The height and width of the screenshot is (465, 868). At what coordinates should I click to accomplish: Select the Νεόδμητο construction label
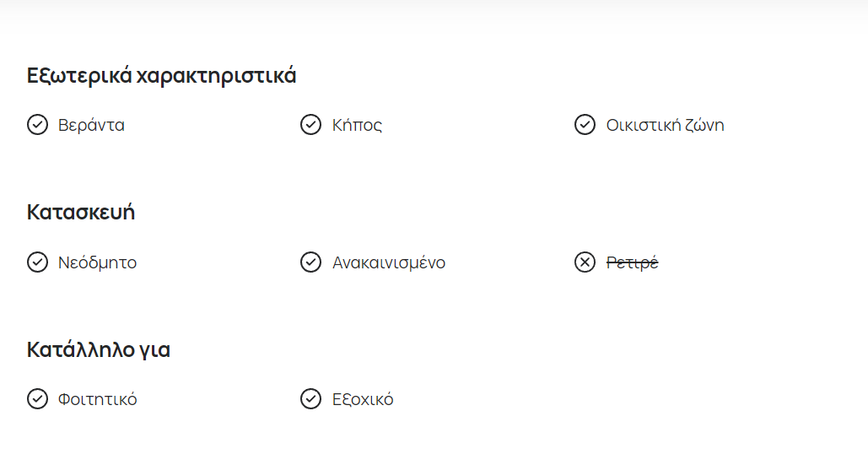[x=98, y=262]
